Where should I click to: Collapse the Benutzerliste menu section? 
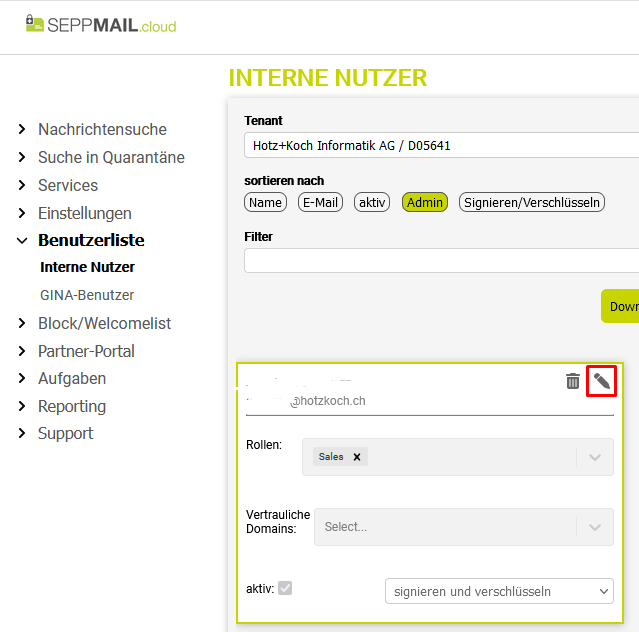(91, 240)
